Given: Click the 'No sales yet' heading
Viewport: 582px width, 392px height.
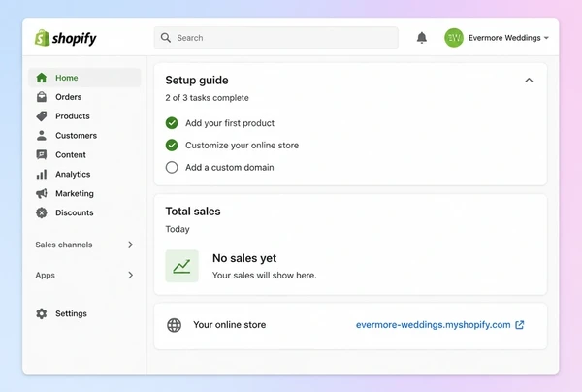Looking at the screenshot, I should 244,258.
